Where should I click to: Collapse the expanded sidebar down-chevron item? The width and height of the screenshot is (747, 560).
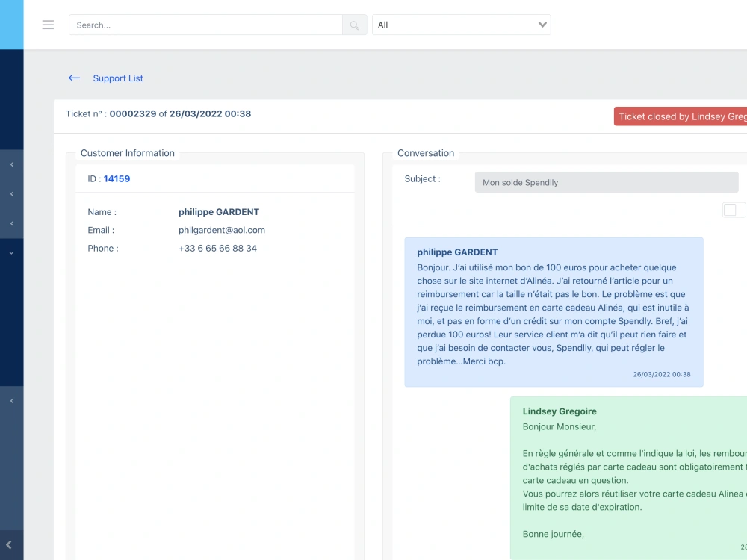pos(11,253)
